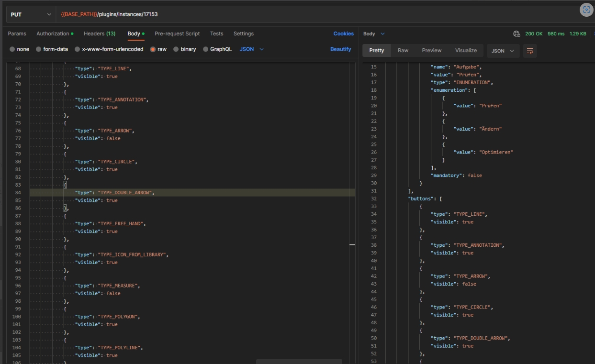This screenshot has height=364, width=595.
Task: Pick the GraphQL body option
Action: pos(206,49)
